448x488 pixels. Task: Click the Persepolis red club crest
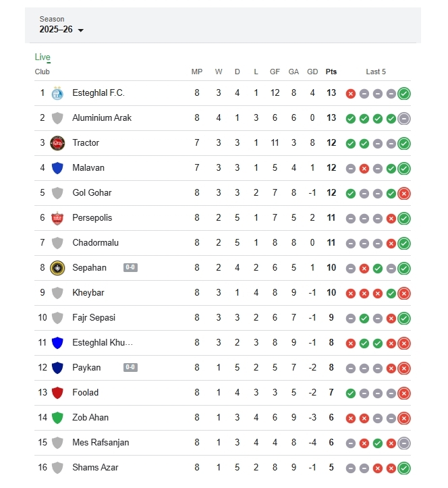point(57,218)
